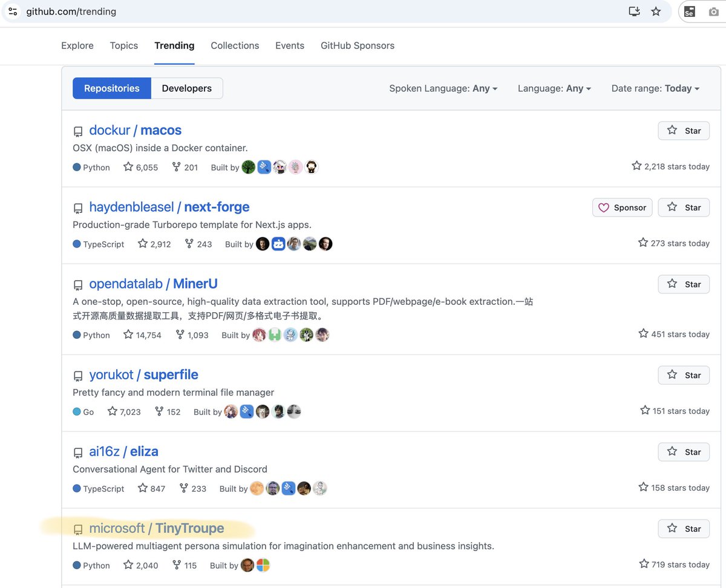Open the Topics tab
726x588 pixels.
coord(124,45)
